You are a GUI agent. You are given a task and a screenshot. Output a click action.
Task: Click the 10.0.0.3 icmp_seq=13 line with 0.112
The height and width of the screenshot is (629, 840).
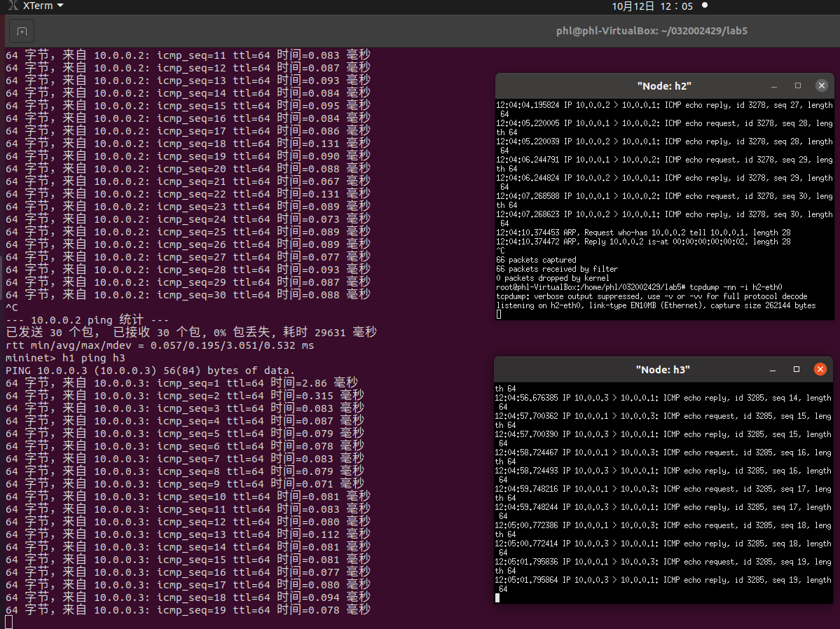(188, 534)
